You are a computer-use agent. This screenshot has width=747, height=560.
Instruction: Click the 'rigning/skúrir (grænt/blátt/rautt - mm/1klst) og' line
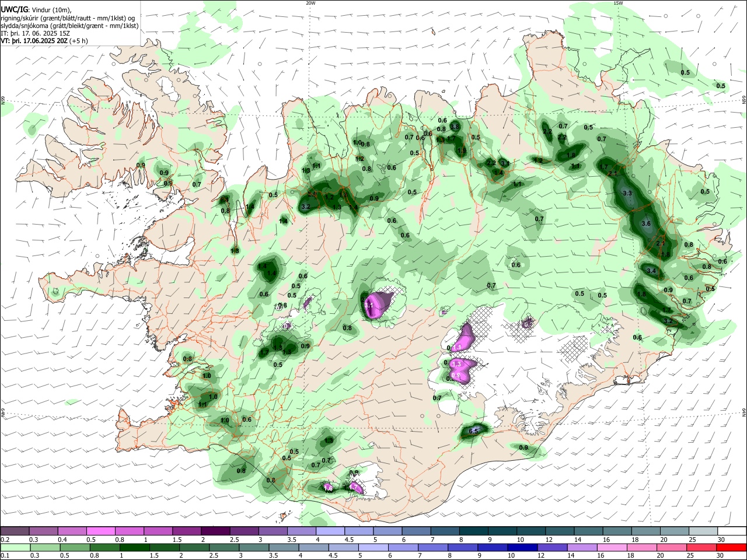point(67,18)
